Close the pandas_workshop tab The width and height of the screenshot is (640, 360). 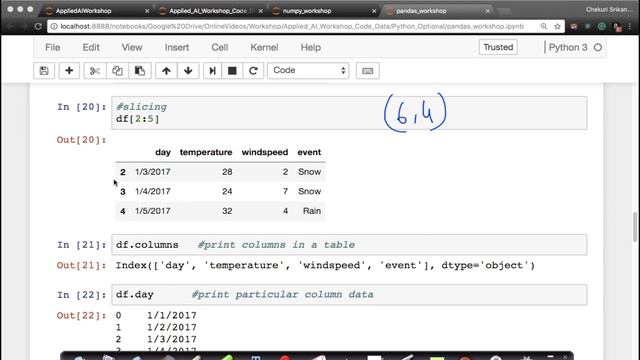tap(487, 11)
